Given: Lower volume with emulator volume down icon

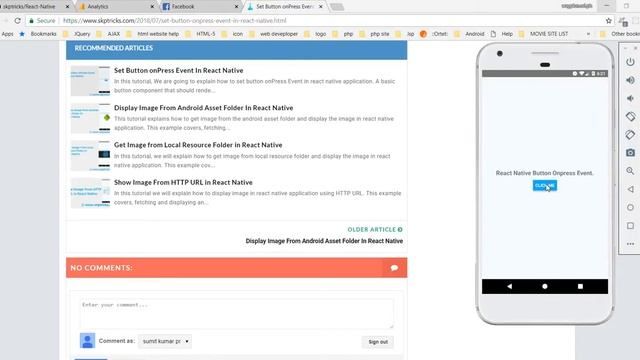Looking at the screenshot, I should point(630,98).
